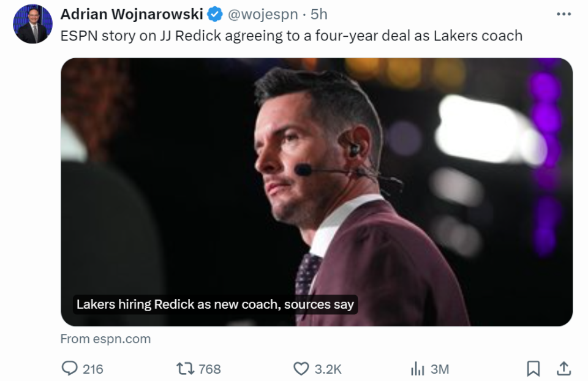Viewport: 588px width, 381px height.
Task: Open the three-dot more options menu
Action: tap(563, 14)
